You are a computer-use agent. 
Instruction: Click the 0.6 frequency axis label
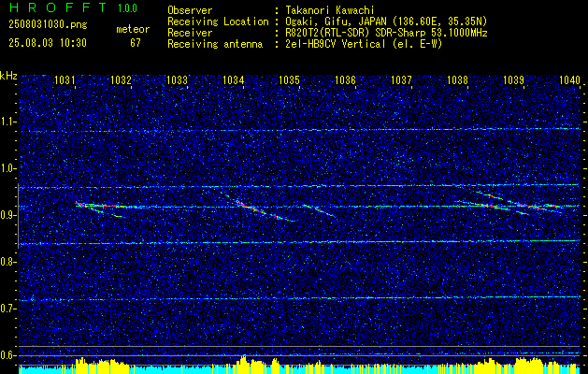(8, 355)
